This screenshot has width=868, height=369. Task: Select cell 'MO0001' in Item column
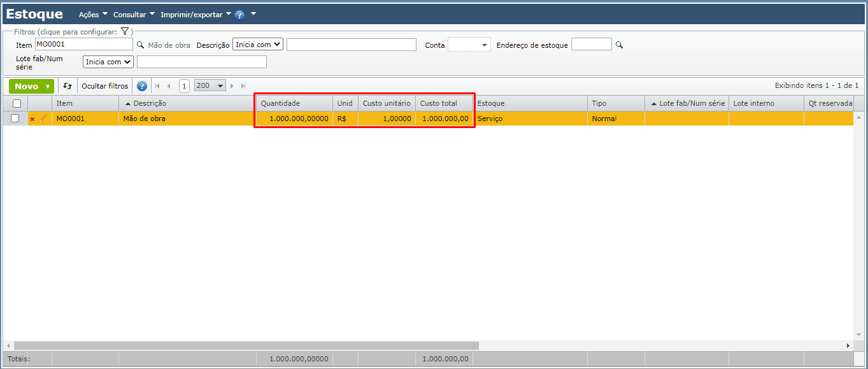click(85, 119)
